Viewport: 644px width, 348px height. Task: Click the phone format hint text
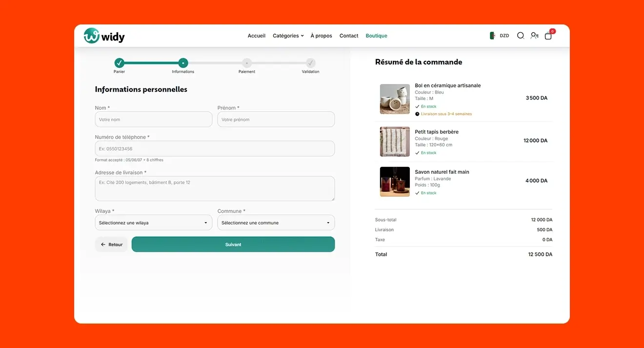[129, 160]
